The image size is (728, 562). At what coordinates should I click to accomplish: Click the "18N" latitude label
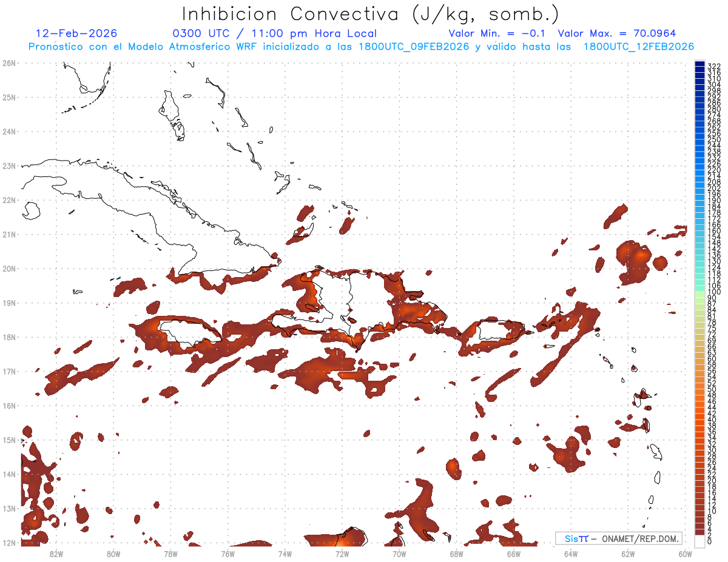tap(9, 337)
